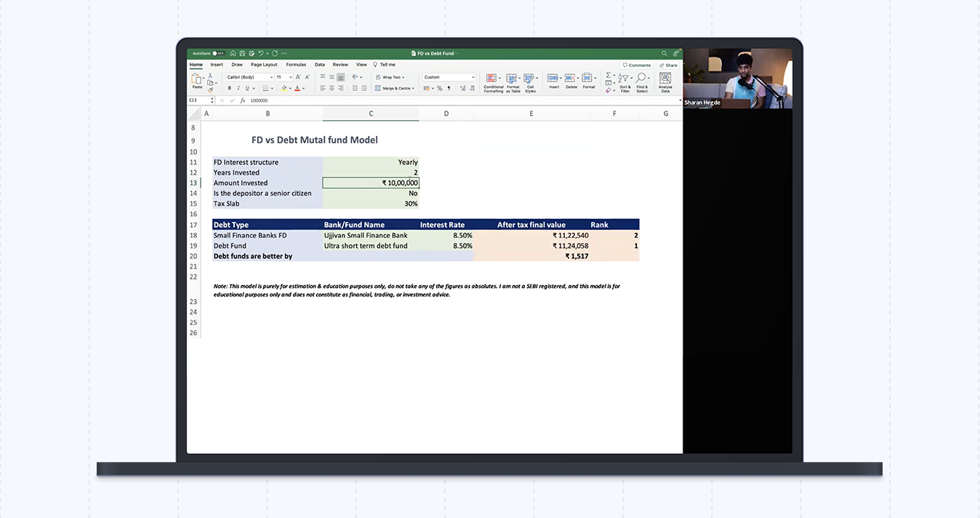Toggle Italic formatting in the ribbon
Image resolution: width=980 pixels, height=518 pixels.
238,88
